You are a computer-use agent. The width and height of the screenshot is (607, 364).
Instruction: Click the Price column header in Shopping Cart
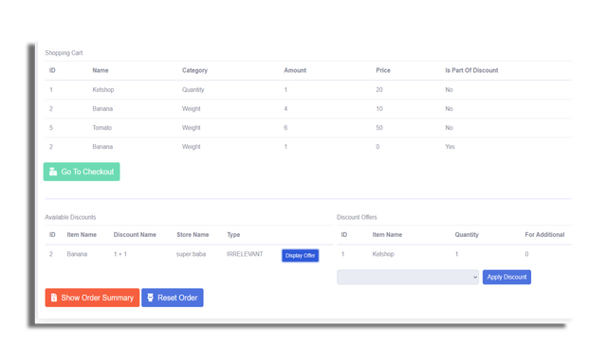tap(383, 70)
